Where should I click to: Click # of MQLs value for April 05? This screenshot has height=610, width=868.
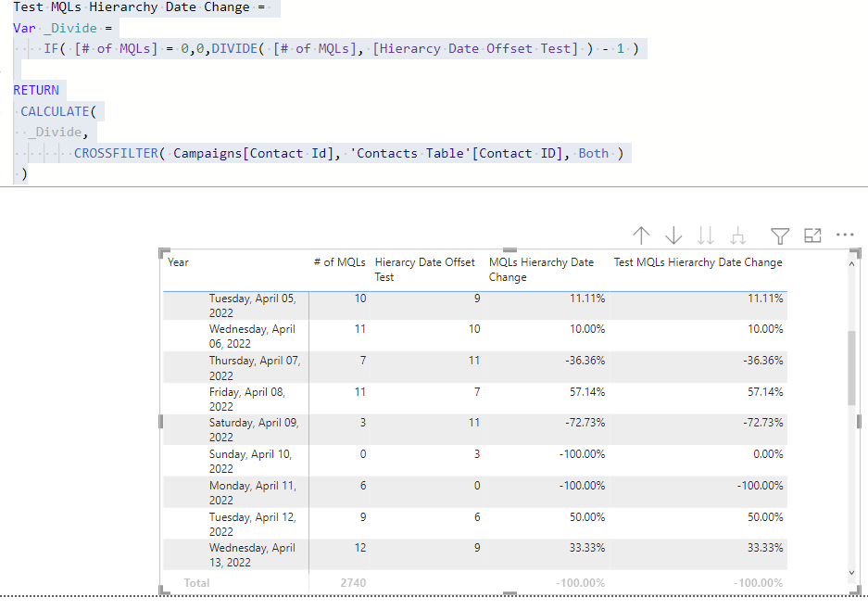click(360, 299)
